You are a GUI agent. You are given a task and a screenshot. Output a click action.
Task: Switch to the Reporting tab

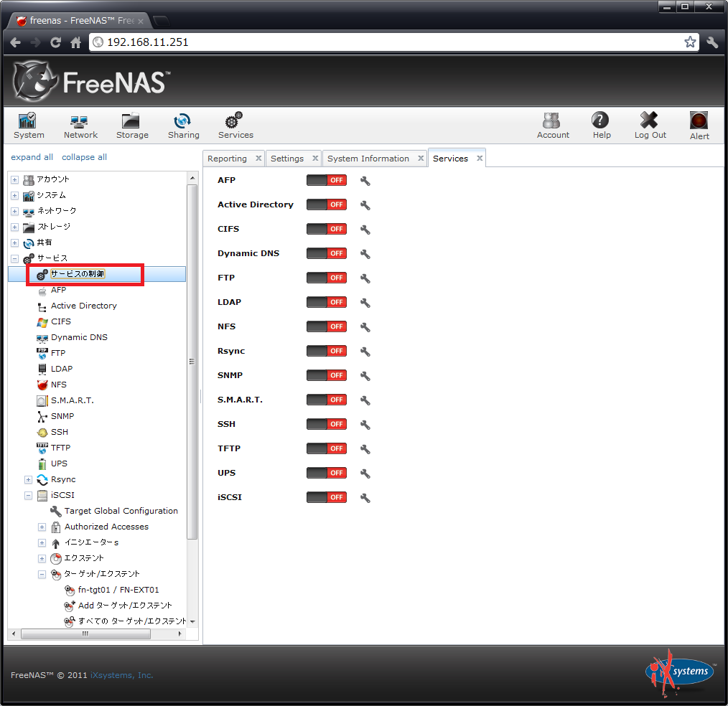click(227, 159)
